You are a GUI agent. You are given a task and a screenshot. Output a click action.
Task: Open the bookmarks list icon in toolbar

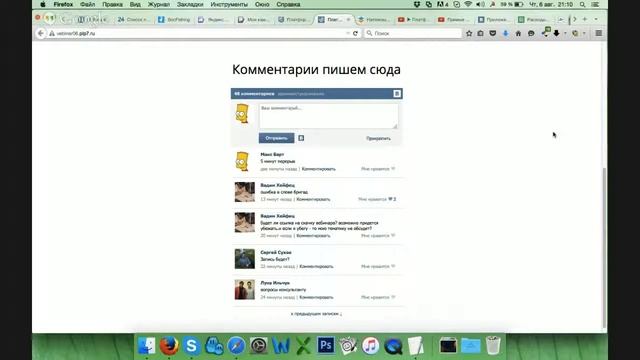480,33
